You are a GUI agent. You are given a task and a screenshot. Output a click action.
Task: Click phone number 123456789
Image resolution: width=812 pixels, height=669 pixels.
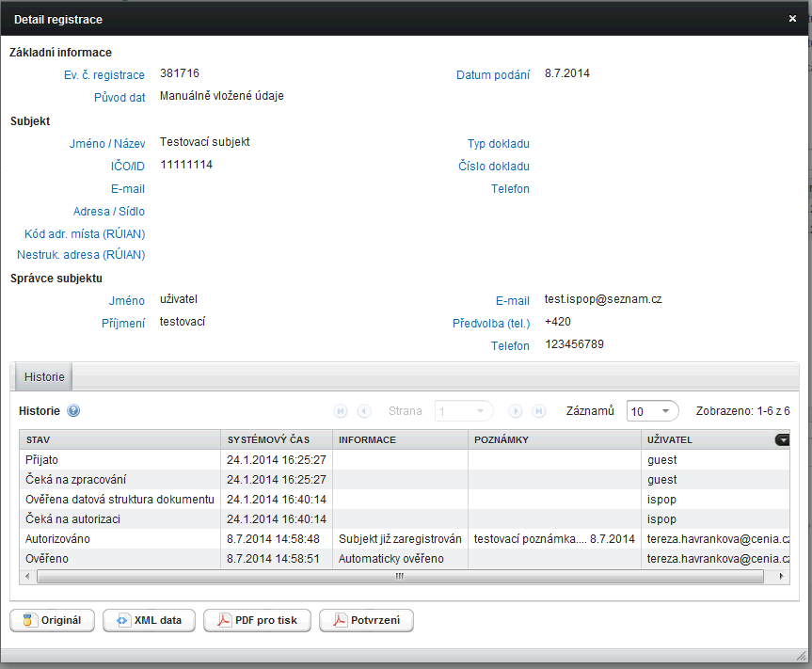574,344
